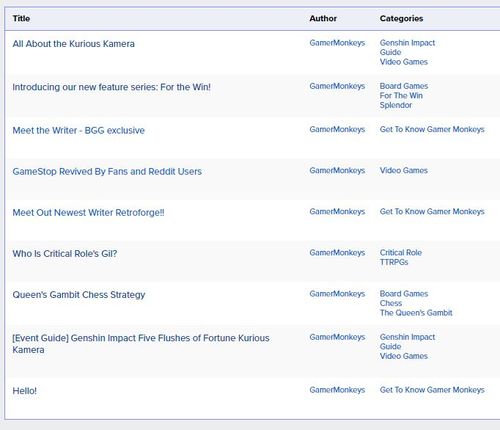Click the Categories column header
Viewport: 500px width, 430px height.
coord(401,18)
